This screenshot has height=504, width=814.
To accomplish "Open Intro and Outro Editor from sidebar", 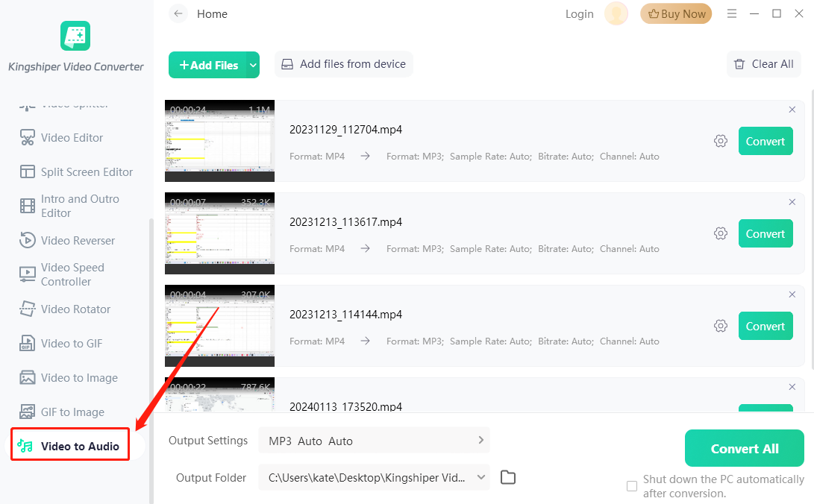I will pos(80,206).
